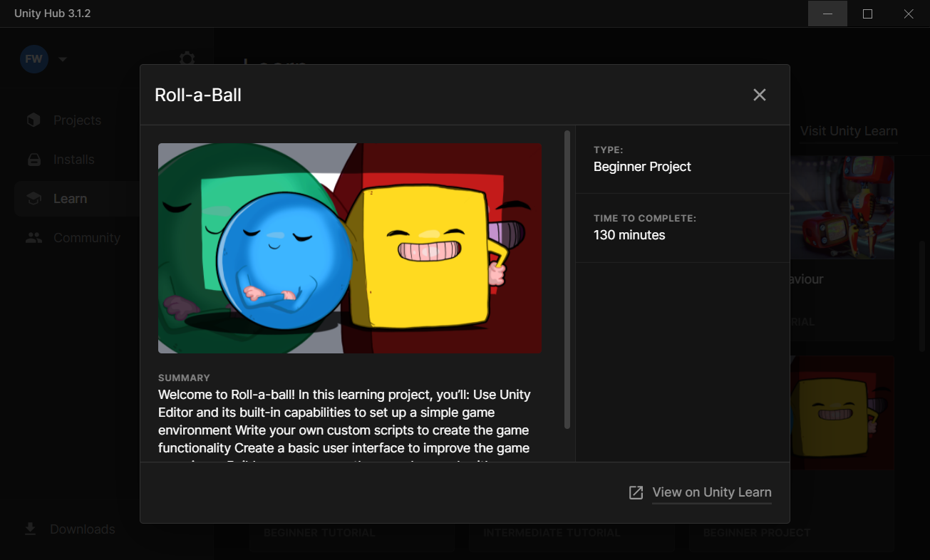The height and width of the screenshot is (560, 930).
Task: Select the background yellow cube tutorial thumbnail
Action: [842, 413]
